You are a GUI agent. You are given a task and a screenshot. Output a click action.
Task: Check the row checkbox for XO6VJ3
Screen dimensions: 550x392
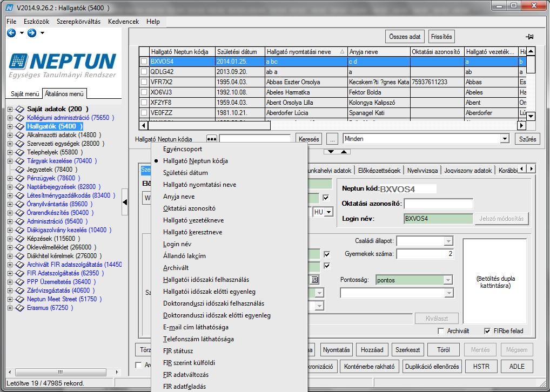tap(144, 92)
